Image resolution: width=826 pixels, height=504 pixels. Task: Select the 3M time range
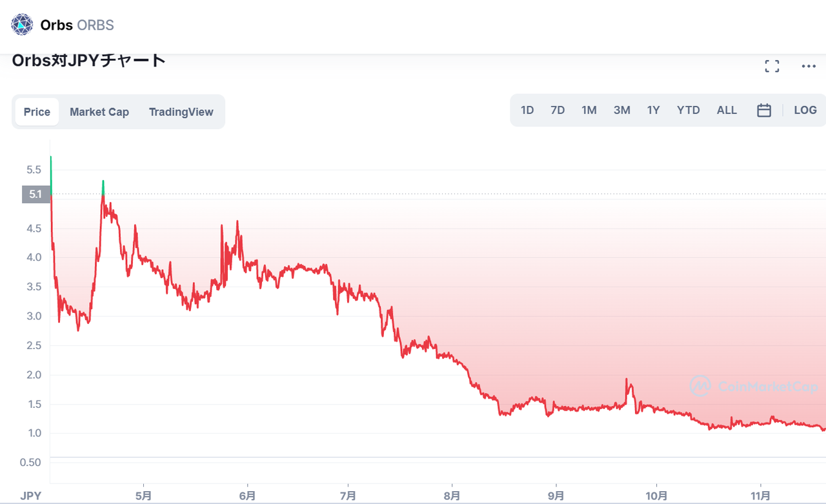621,110
